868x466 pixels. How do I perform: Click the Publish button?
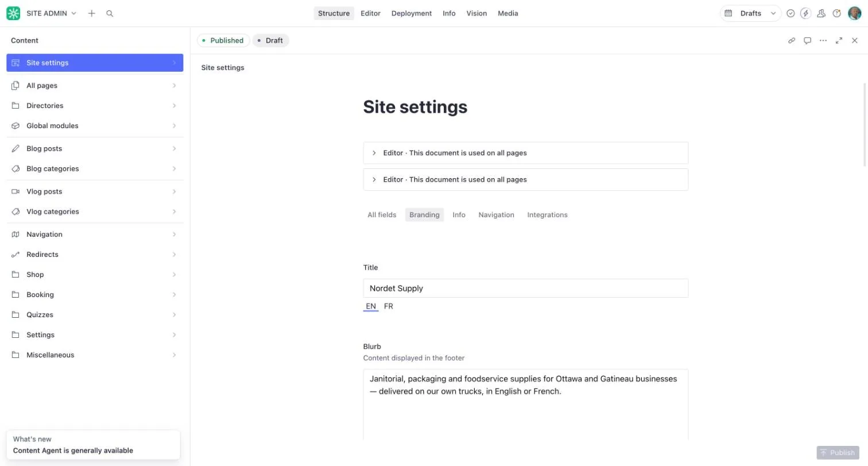pos(838,452)
